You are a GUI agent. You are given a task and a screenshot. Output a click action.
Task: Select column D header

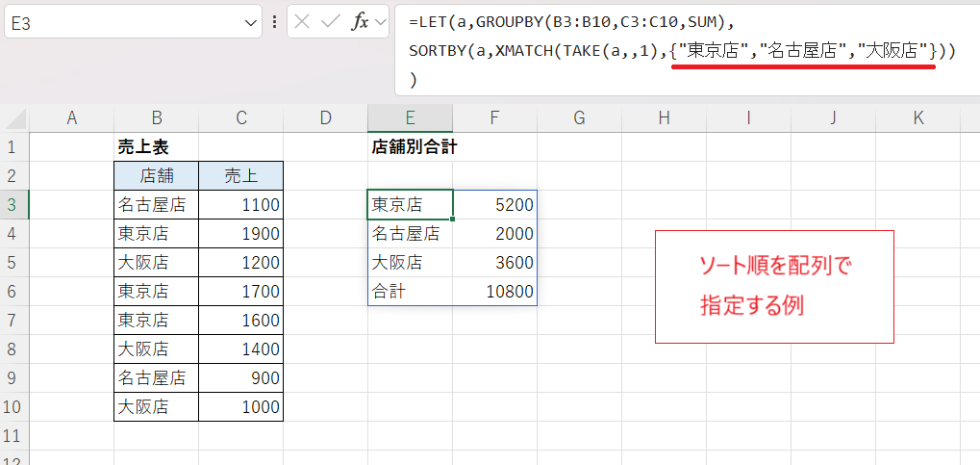tap(326, 118)
